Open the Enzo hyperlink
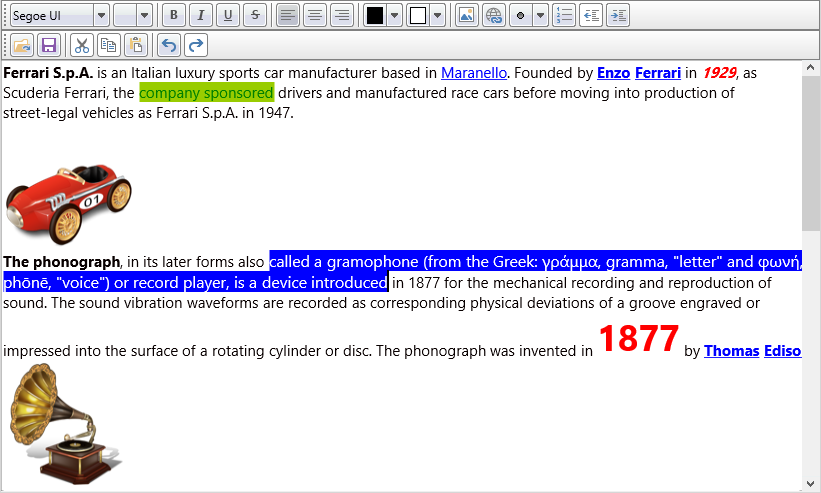Image resolution: width=821 pixels, height=493 pixels. tap(613, 73)
